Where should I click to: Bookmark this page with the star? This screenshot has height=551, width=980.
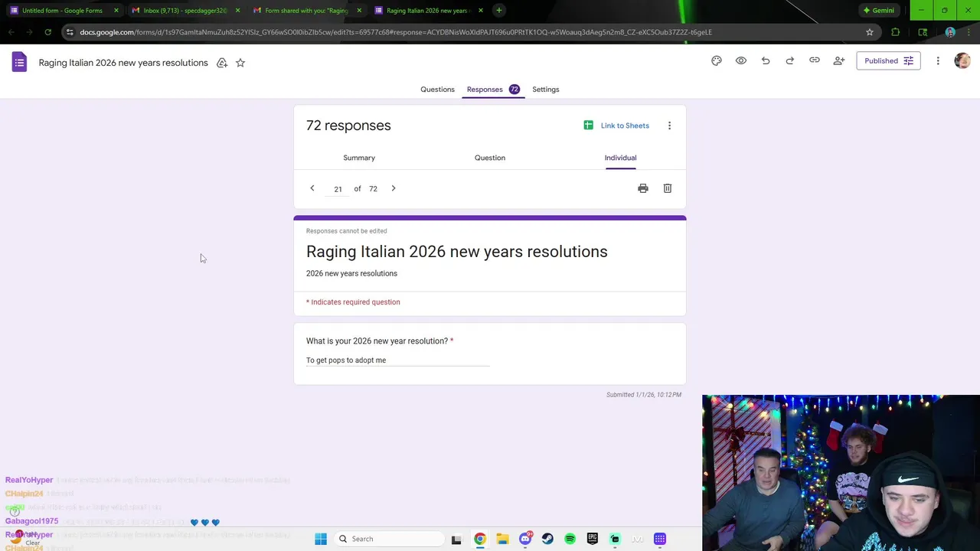click(x=870, y=32)
